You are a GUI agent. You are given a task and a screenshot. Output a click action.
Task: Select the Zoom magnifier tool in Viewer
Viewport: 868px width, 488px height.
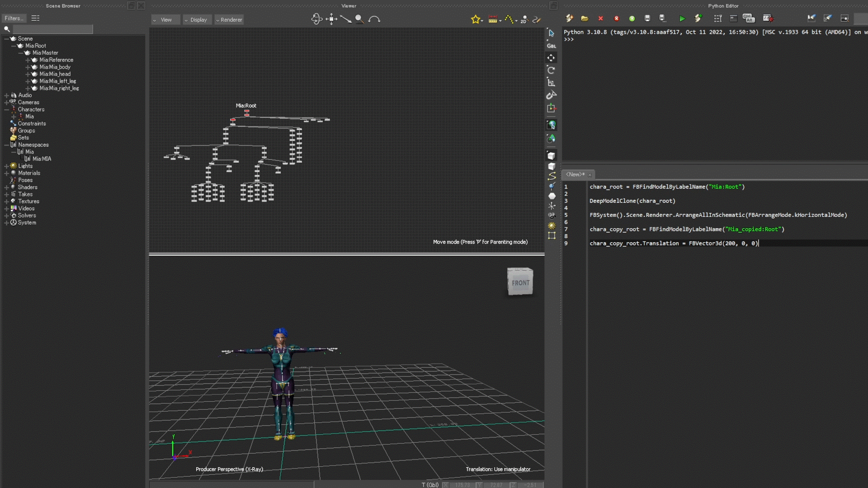click(359, 19)
